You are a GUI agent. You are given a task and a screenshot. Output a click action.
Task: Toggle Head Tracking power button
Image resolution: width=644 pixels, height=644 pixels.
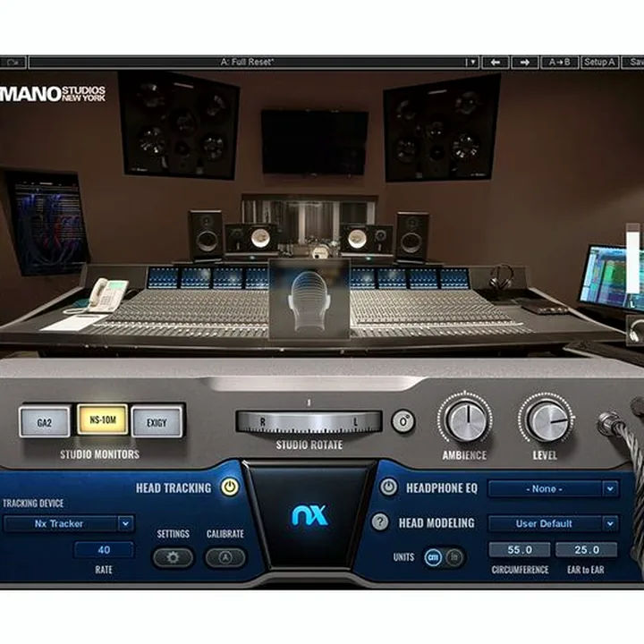tap(230, 487)
